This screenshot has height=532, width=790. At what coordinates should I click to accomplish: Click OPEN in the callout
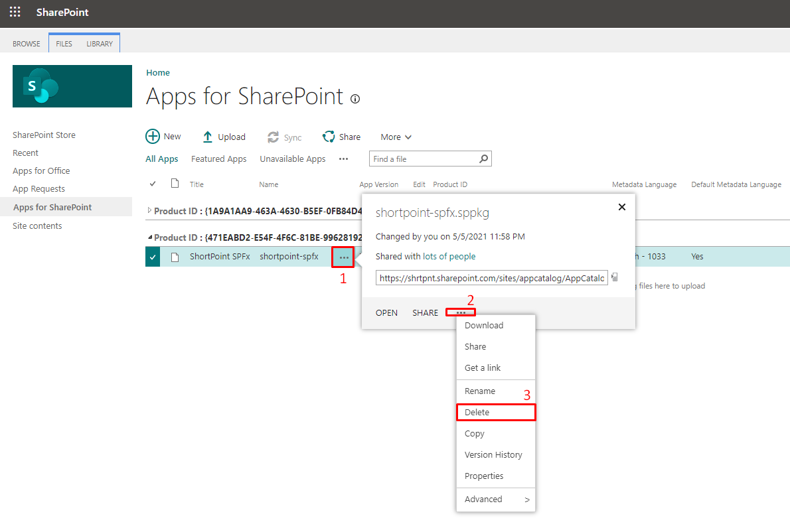pos(386,312)
